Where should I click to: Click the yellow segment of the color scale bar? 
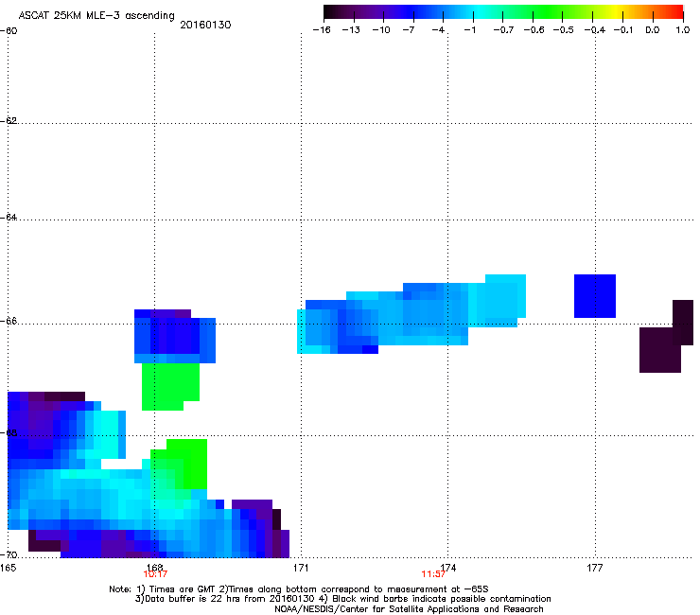click(615, 11)
